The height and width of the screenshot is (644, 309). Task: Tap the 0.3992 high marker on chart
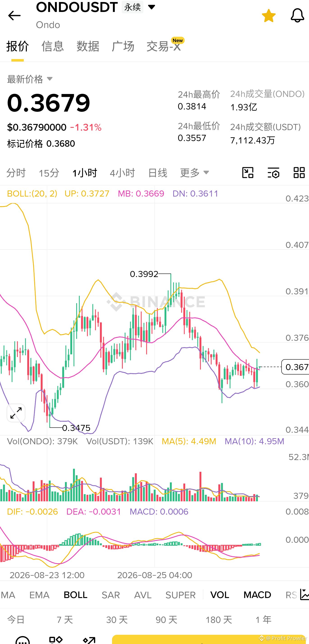(144, 274)
